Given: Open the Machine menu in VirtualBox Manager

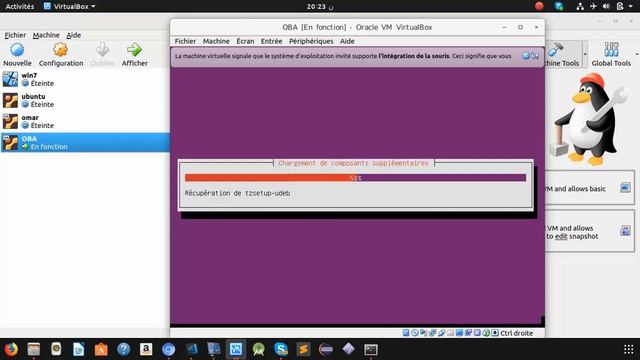Looking at the screenshot, I should pos(46,35).
